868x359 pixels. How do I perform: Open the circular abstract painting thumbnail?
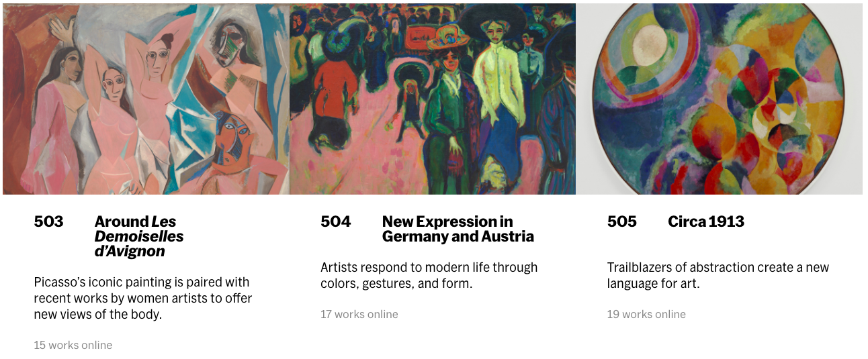click(x=720, y=99)
